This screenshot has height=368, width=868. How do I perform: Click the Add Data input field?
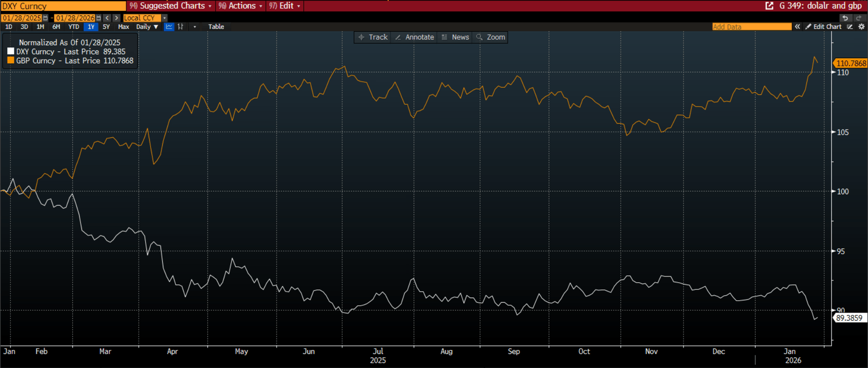click(752, 27)
